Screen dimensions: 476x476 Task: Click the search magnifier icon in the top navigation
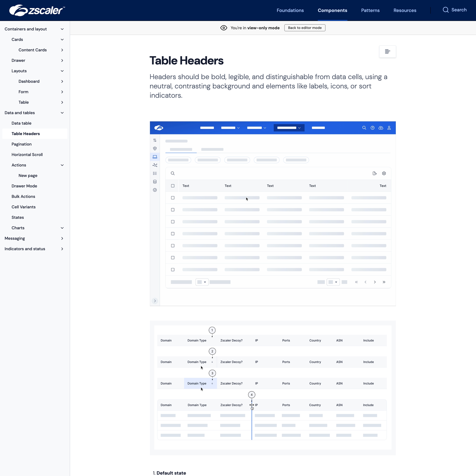point(446,10)
